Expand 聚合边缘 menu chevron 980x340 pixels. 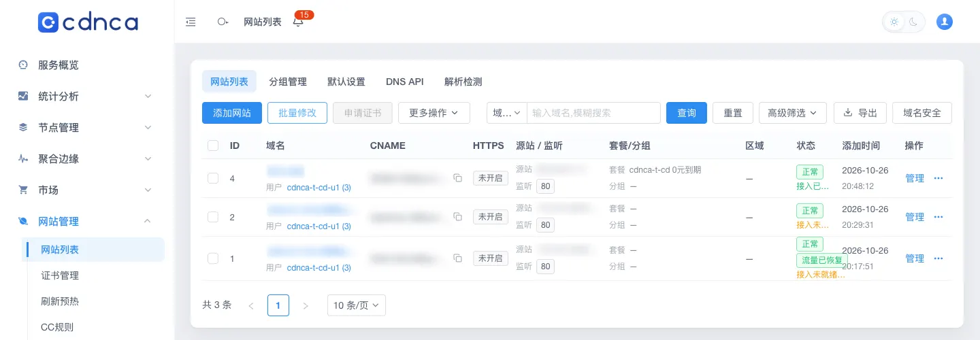pos(148,159)
